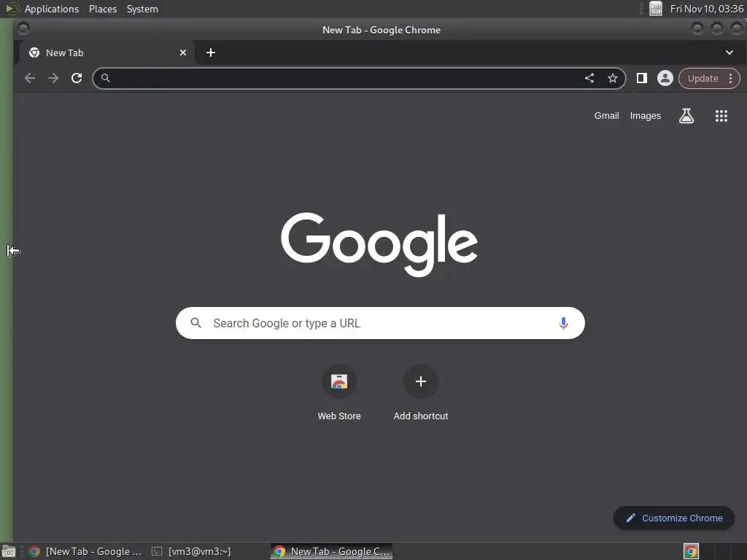Go back using the back arrow
Viewport: 747px width, 560px height.
coord(29,78)
